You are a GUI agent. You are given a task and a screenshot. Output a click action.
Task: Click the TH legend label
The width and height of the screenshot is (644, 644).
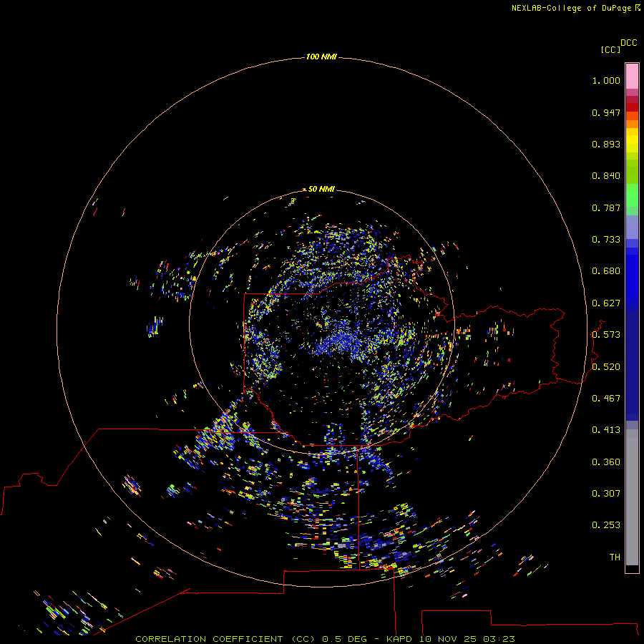tap(615, 557)
